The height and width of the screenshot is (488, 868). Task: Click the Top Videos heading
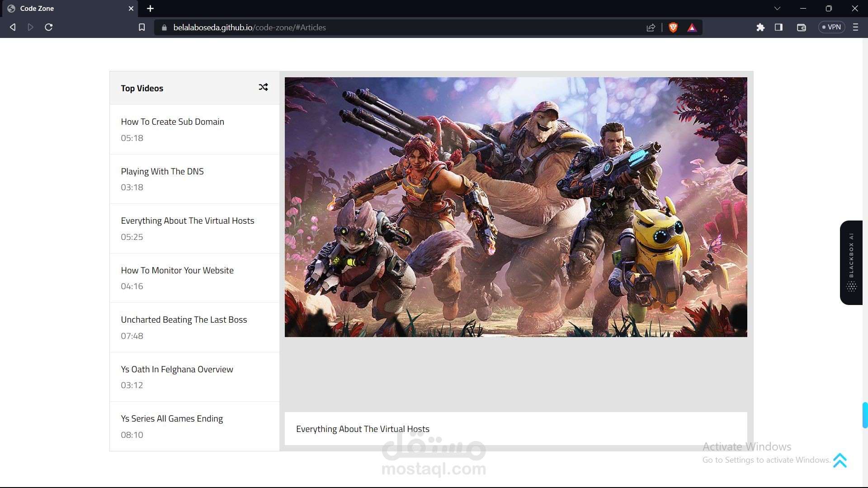(x=142, y=88)
